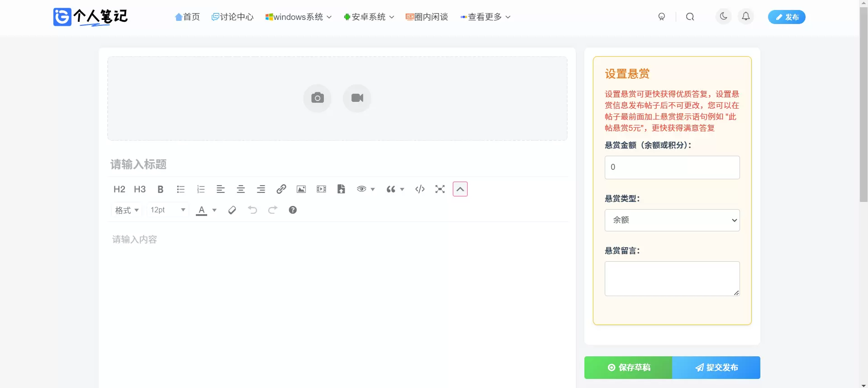Screen dimensions: 868x388
Task: Toggle bold formatting
Action: tap(160, 189)
